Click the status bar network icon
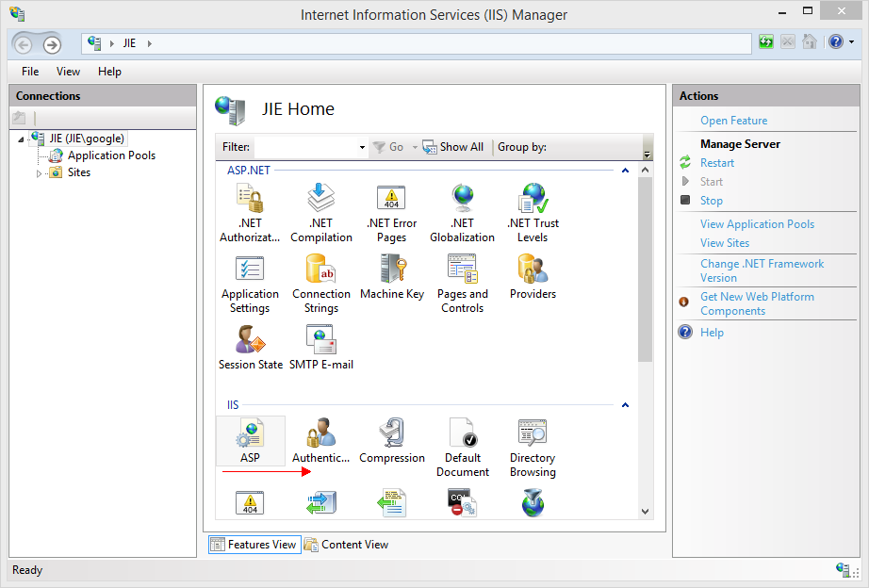Viewport: 869px width, 588px height. [844, 569]
